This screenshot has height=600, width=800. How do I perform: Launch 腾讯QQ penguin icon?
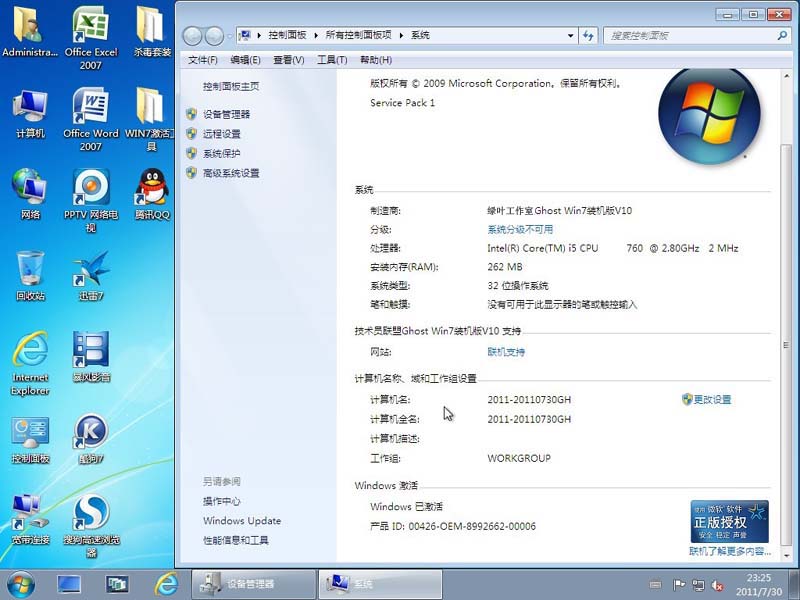152,194
